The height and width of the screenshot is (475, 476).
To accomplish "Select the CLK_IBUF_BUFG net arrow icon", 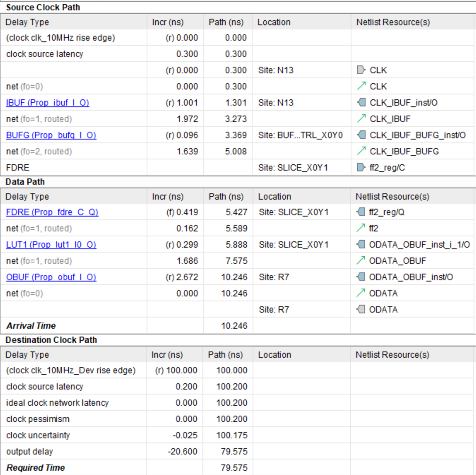I will [x=361, y=151].
